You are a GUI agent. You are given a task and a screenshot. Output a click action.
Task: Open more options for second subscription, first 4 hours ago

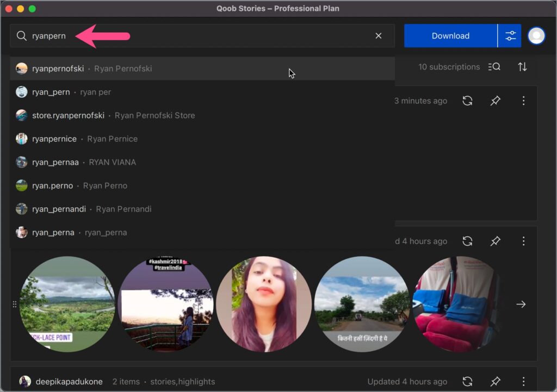[523, 241]
